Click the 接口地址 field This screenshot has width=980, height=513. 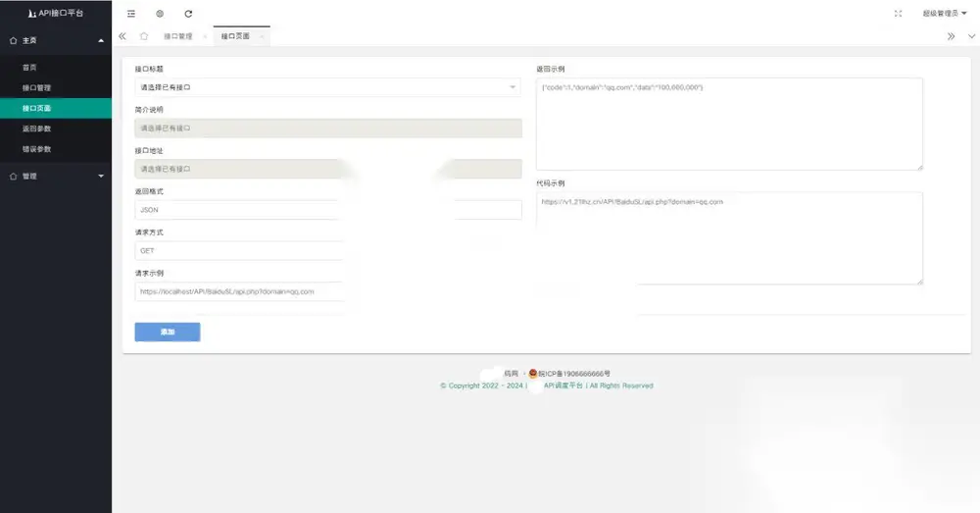(x=328, y=169)
